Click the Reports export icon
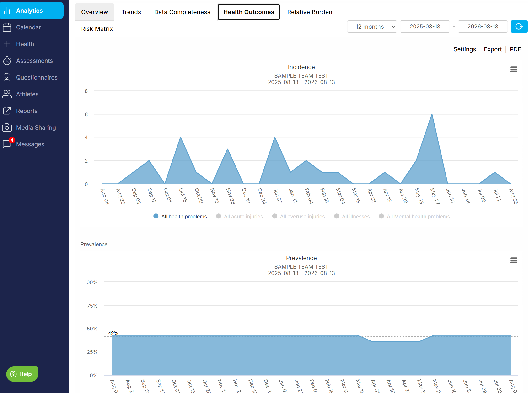 (x=7, y=111)
